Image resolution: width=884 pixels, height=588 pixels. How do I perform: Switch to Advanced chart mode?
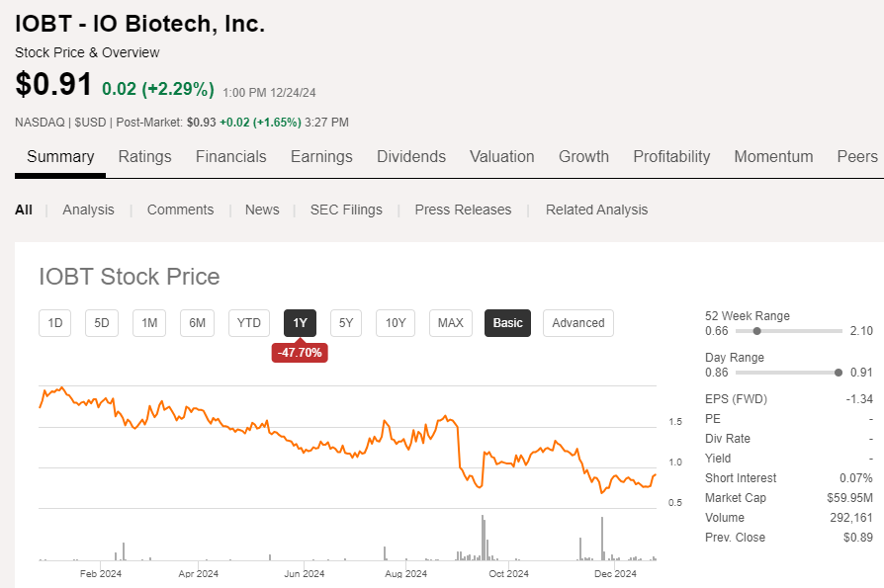point(578,323)
